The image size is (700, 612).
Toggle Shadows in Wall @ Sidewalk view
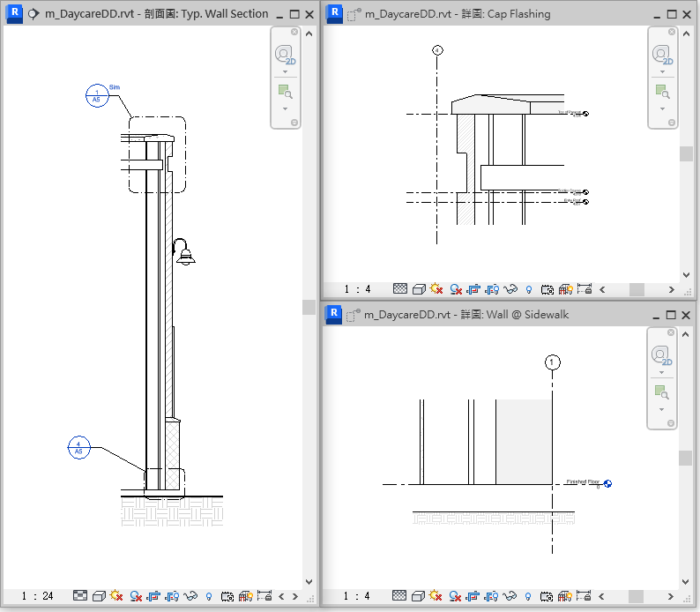pos(455,595)
